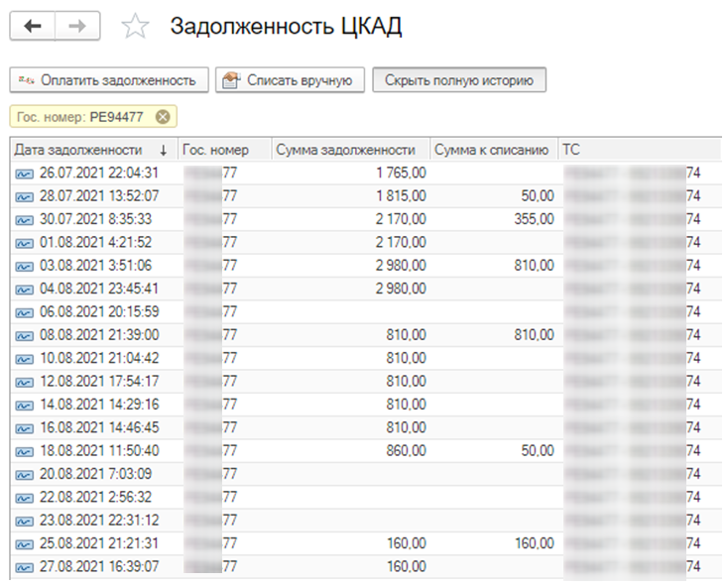The image size is (728, 587).
Task: Click record icon for 10.08.2021 21:04:42
Action: click(x=24, y=359)
